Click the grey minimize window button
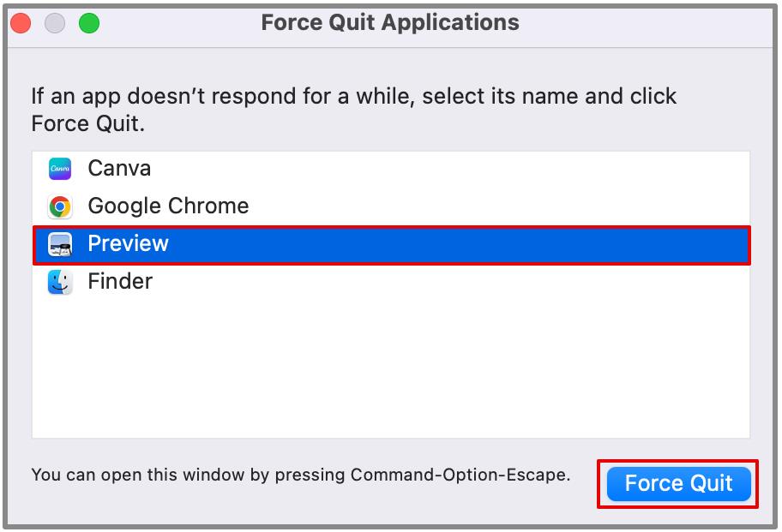782x532 pixels. [x=55, y=23]
